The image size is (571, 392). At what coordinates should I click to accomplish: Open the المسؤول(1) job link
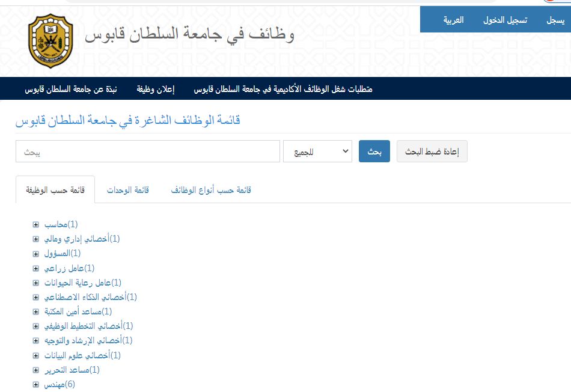[63, 254]
